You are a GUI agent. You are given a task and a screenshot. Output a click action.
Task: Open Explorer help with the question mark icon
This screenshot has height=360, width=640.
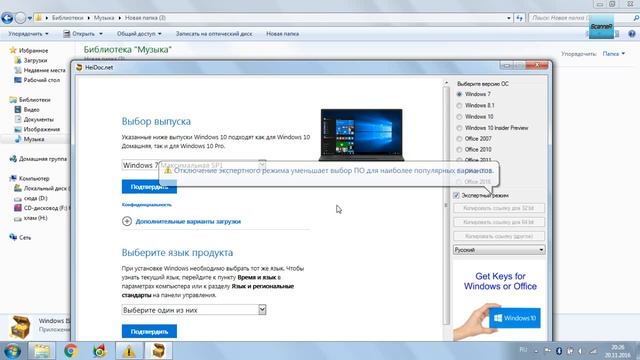coord(632,34)
